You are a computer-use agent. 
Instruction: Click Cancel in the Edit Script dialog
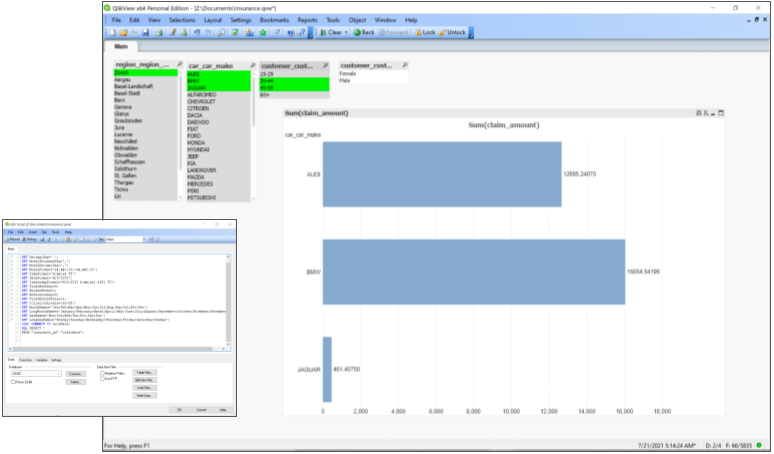click(x=201, y=410)
